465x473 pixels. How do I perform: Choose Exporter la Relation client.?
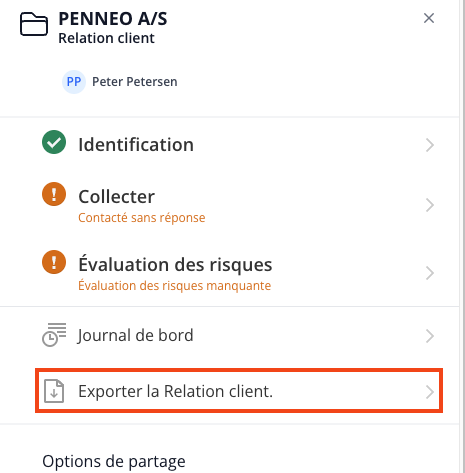(239, 391)
